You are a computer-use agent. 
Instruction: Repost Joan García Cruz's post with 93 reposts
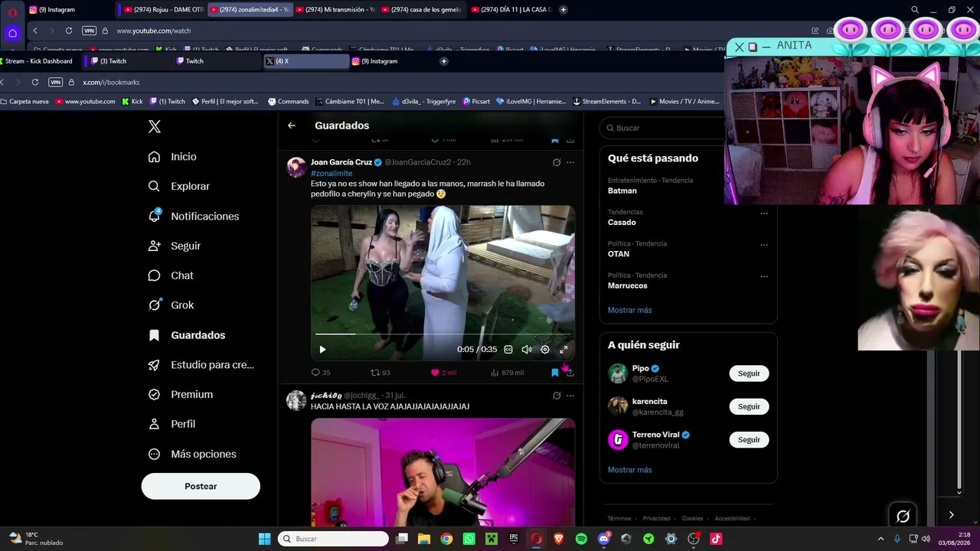(x=381, y=373)
